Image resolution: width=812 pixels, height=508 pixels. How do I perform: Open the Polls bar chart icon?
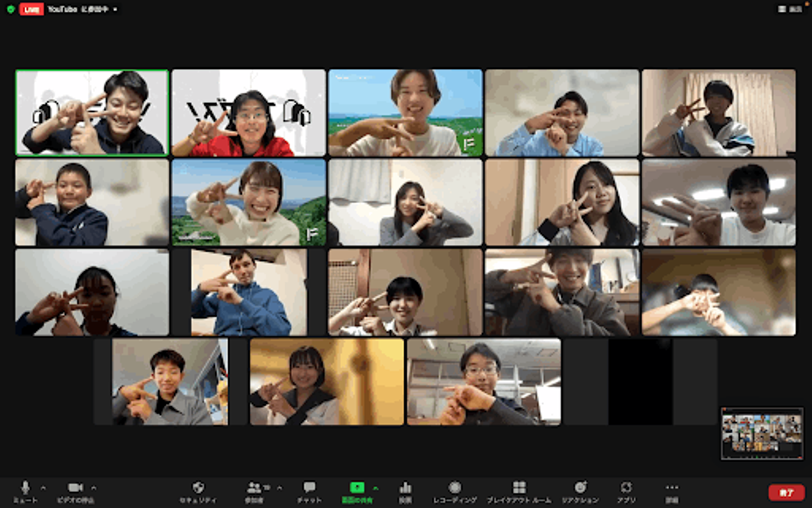tap(405, 487)
